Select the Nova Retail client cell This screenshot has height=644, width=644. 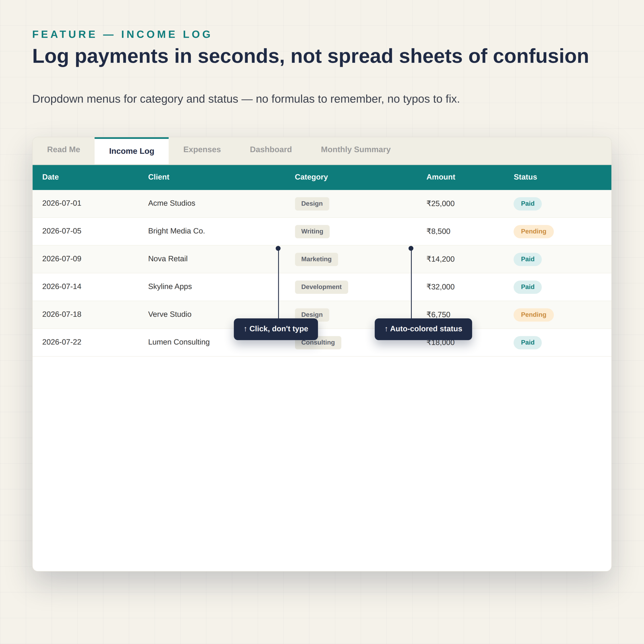click(168, 259)
